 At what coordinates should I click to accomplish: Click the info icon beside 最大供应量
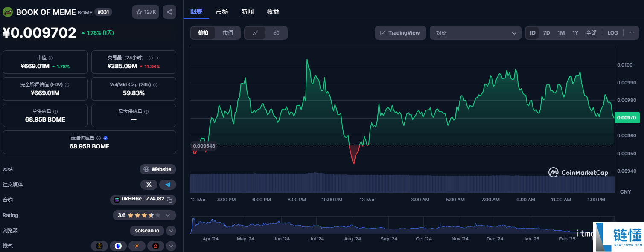tap(146, 112)
